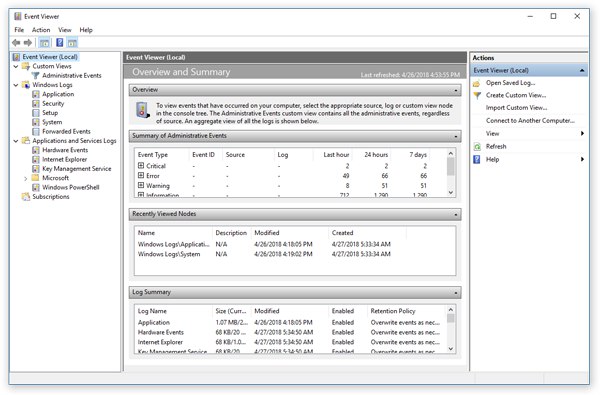Click Connect to Another Computer... action
Viewport: 600px width, 395px height.
tap(530, 121)
